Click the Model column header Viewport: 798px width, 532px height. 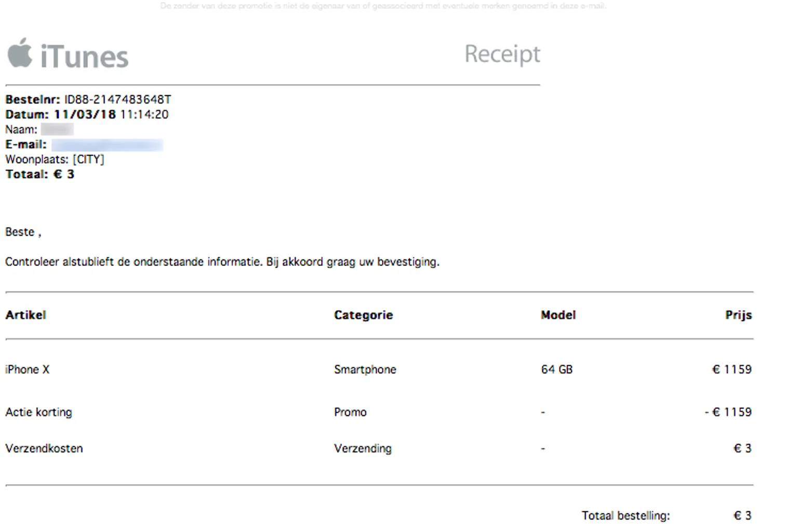(558, 315)
